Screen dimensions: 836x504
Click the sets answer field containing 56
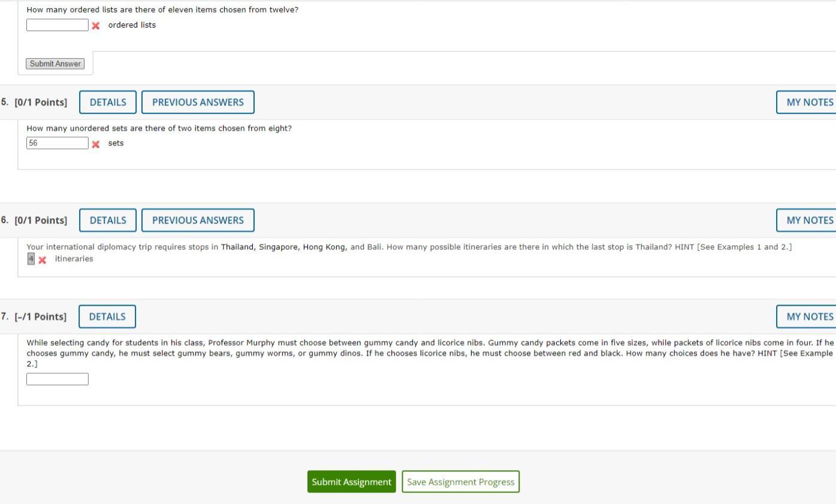58,143
